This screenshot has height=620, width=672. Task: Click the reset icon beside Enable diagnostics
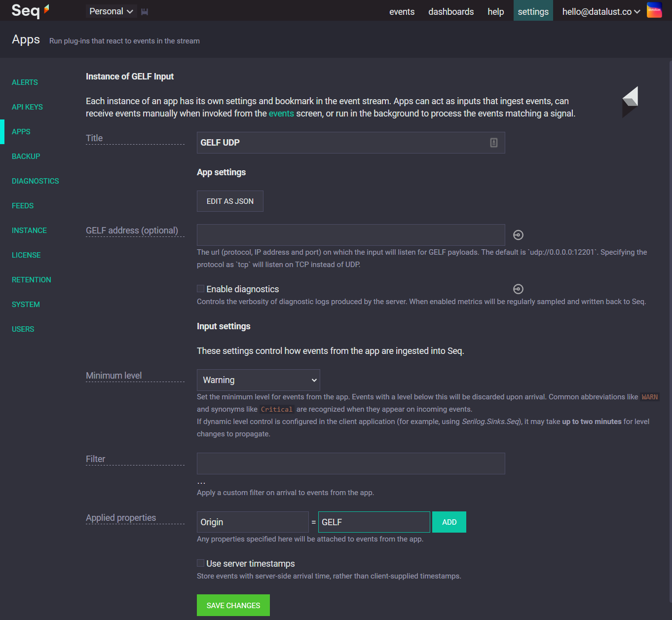tap(518, 289)
